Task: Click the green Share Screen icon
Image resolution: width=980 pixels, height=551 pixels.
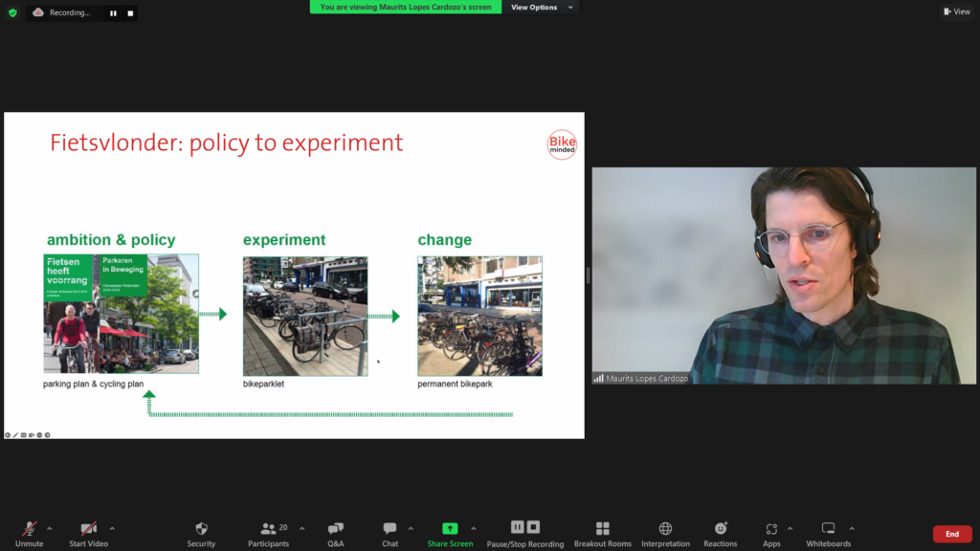Action: click(450, 529)
